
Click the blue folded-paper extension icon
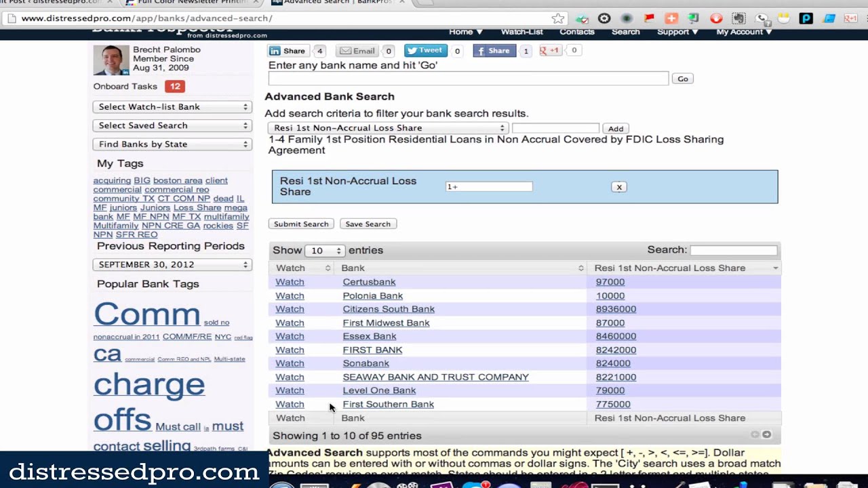(829, 18)
